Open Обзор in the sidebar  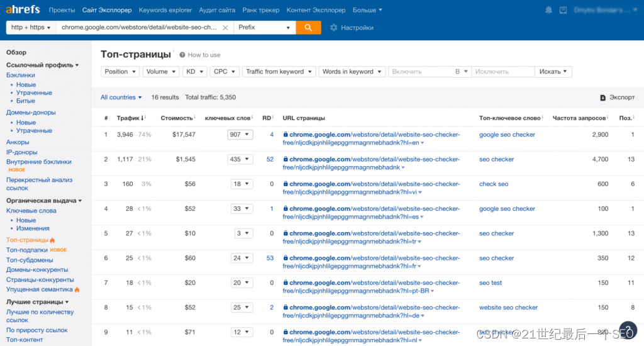coord(16,52)
